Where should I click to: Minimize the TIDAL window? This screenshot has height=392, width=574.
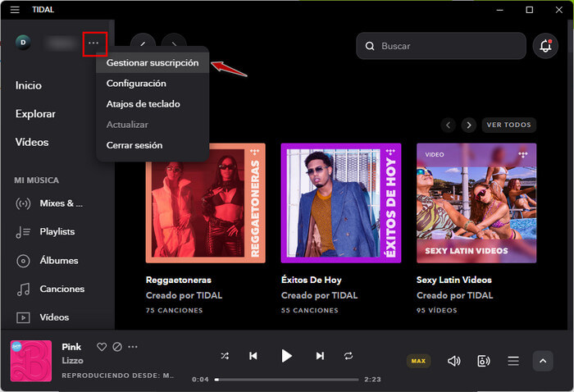tap(499, 10)
